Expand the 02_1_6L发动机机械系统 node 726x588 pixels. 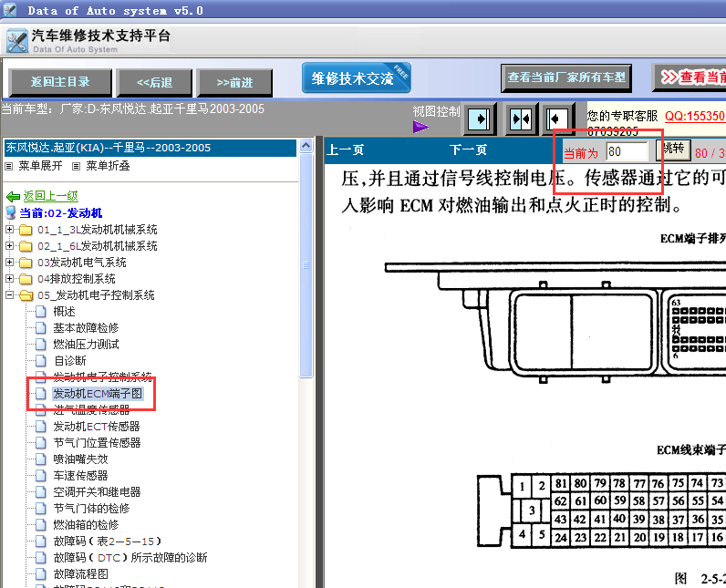point(9,245)
